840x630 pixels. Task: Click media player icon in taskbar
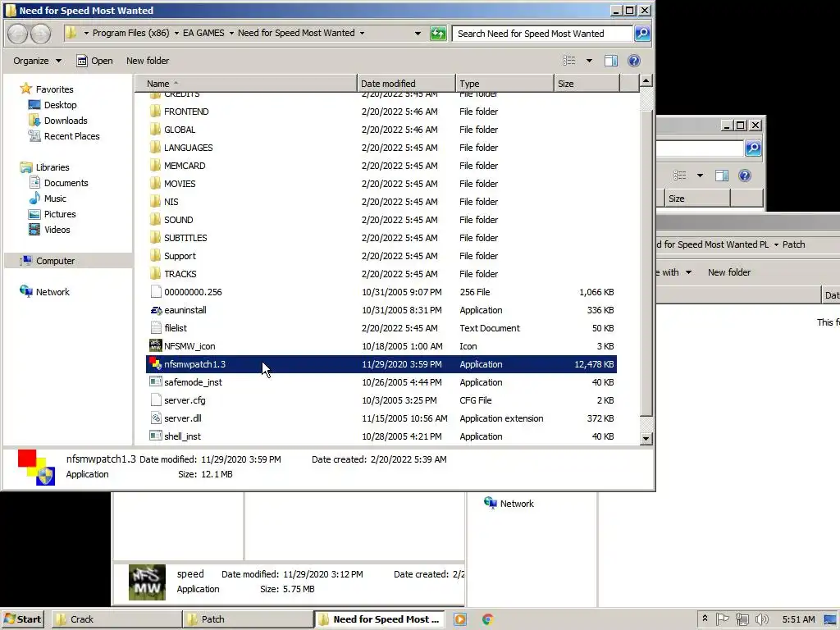tap(460, 619)
